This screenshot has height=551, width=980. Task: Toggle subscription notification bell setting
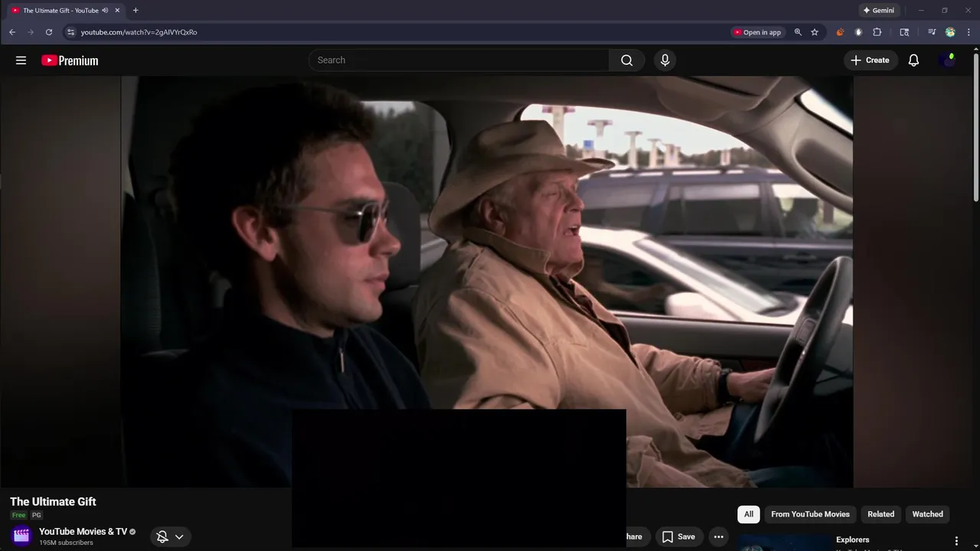pyautogui.click(x=162, y=536)
